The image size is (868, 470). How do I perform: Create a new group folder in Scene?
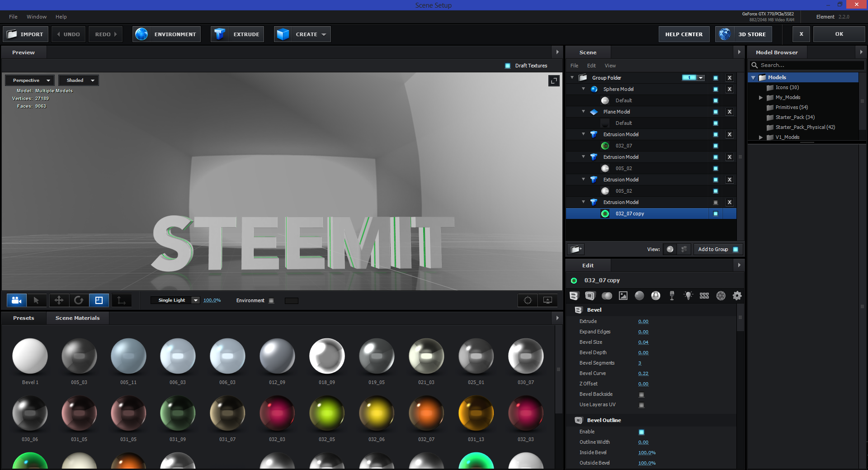(x=576, y=249)
